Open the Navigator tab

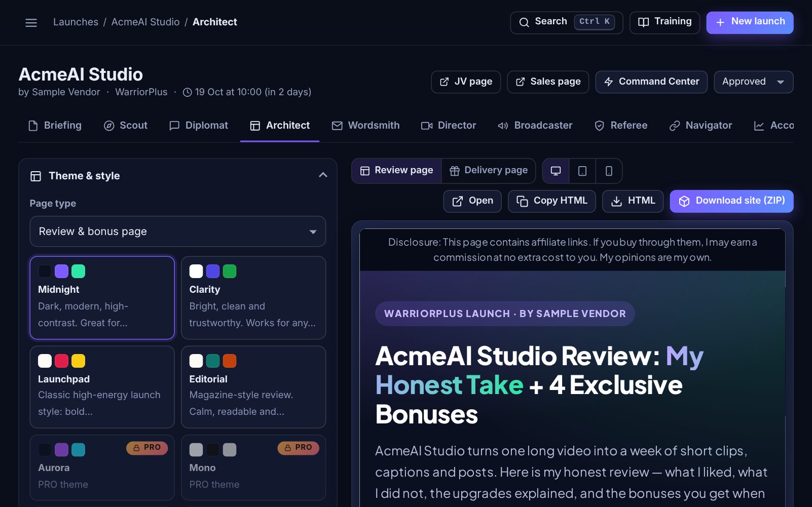pyautogui.click(x=701, y=126)
